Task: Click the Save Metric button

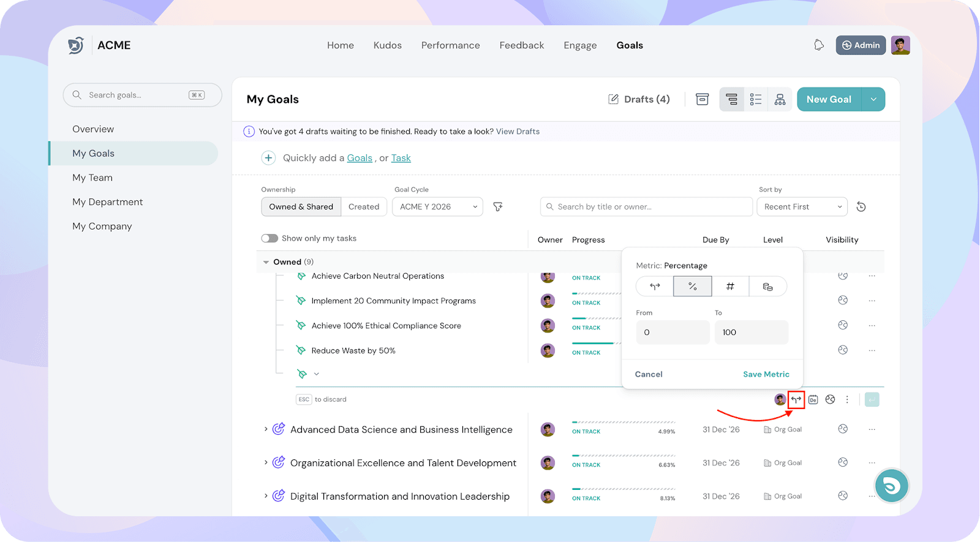Action: click(766, 374)
